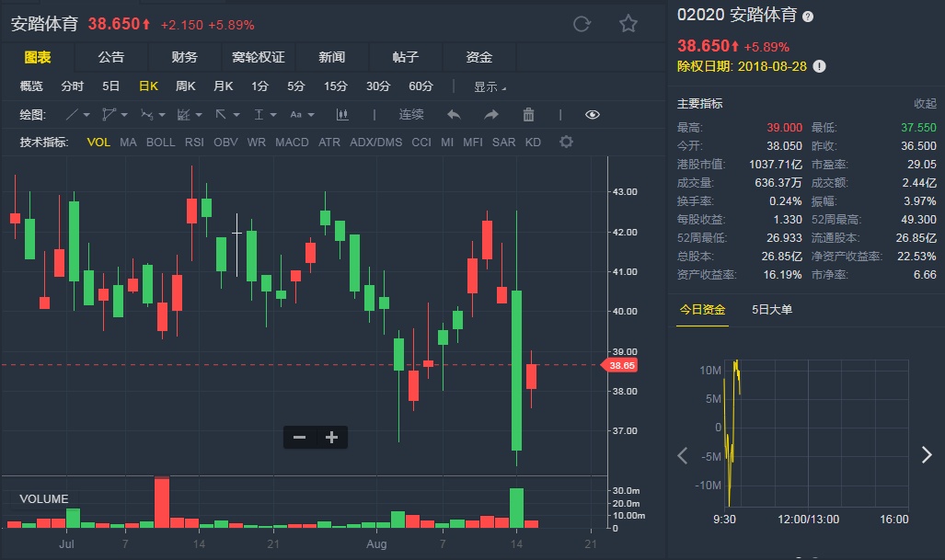Open technical indicator settings gear
Viewport: 945px width, 560px height.
pyautogui.click(x=566, y=143)
